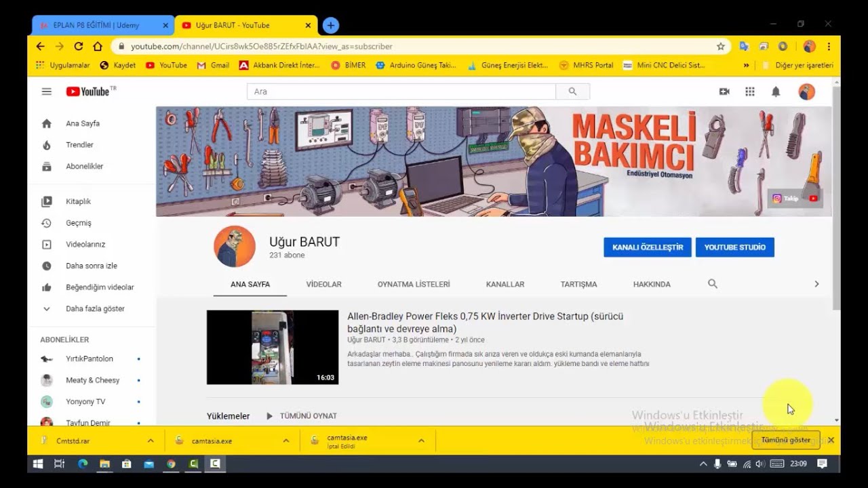
Task: Open the YouTube hamburger guide menu
Action: pos(46,91)
